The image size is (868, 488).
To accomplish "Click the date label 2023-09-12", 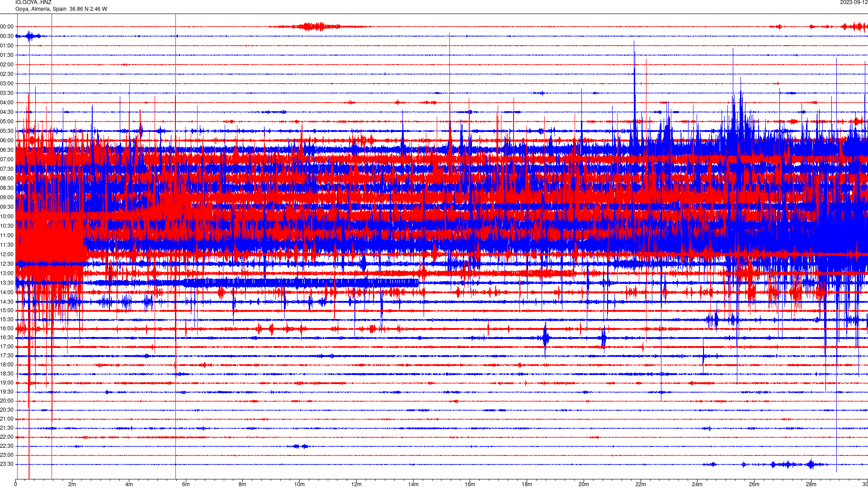I will coord(854,2).
